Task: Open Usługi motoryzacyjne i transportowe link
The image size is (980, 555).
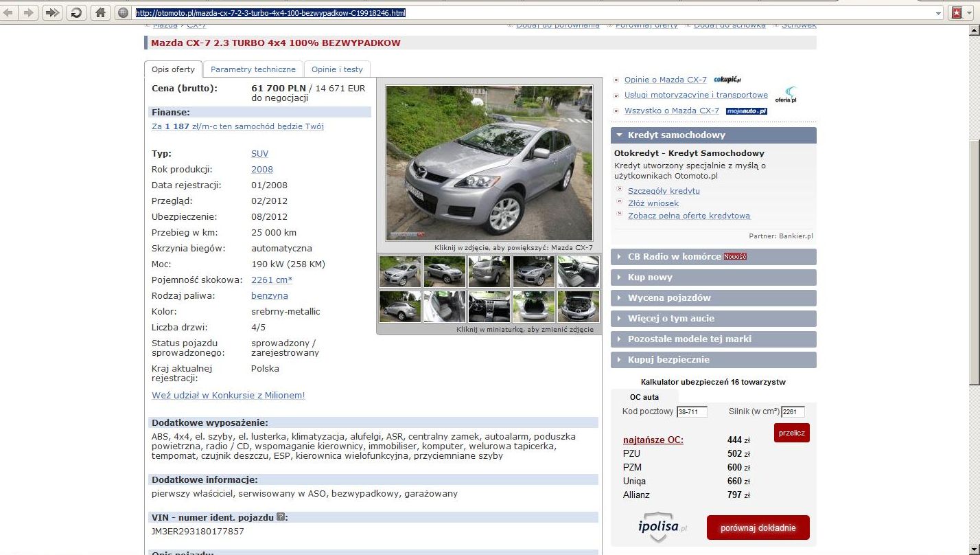Action: pos(696,95)
